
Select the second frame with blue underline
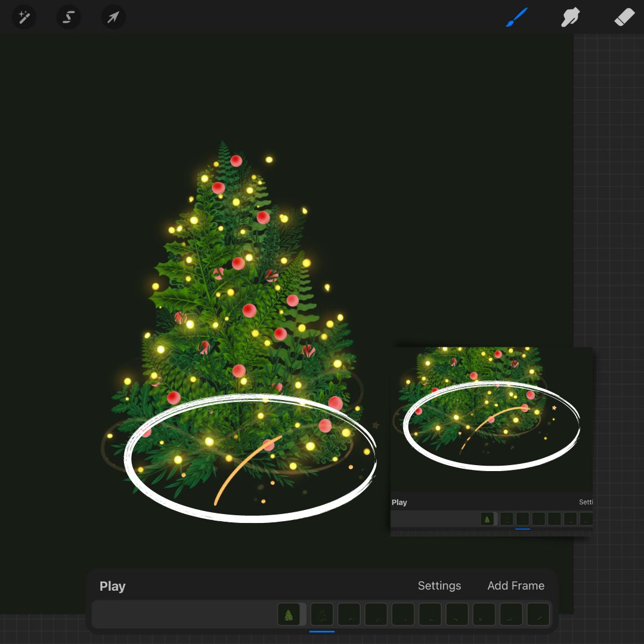tap(321, 614)
